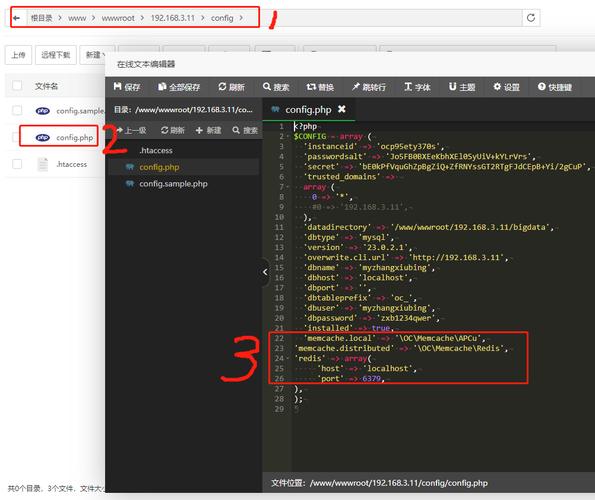This screenshot has height=500, width=595.
Task: Select the config.php editor tab
Action: click(x=308, y=110)
